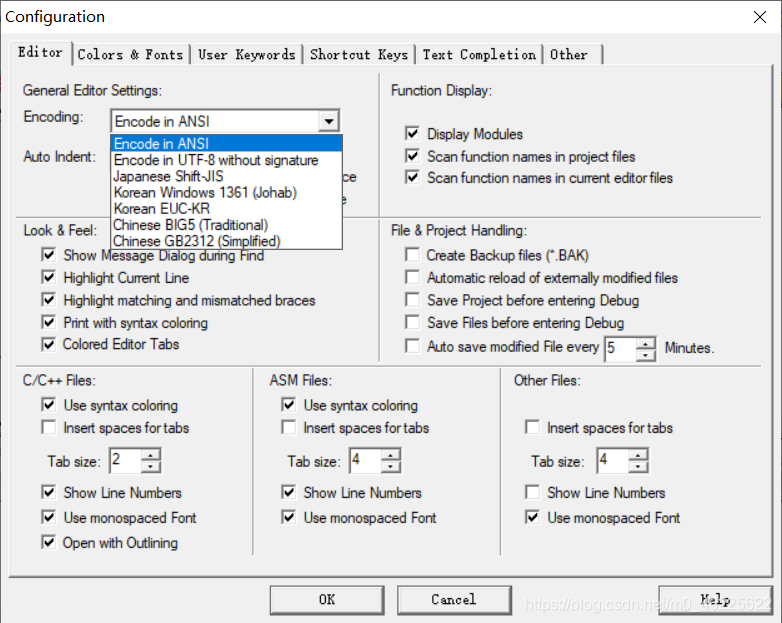Select the Other tab
782x623 pixels.
573,54
